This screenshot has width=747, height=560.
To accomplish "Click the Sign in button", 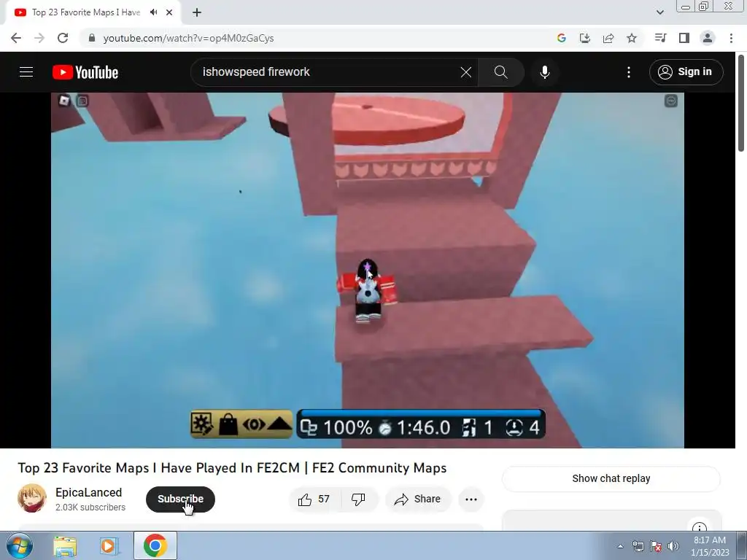I will (x=686, y=72).
